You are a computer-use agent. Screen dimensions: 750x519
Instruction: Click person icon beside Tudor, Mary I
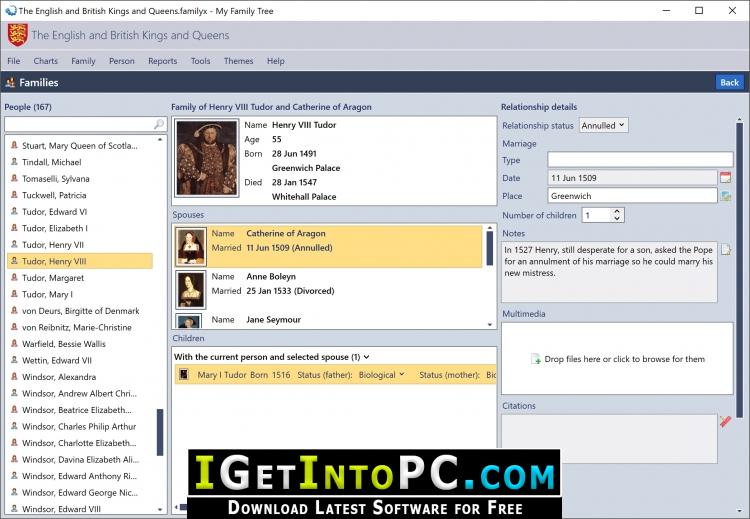point(14,294)
